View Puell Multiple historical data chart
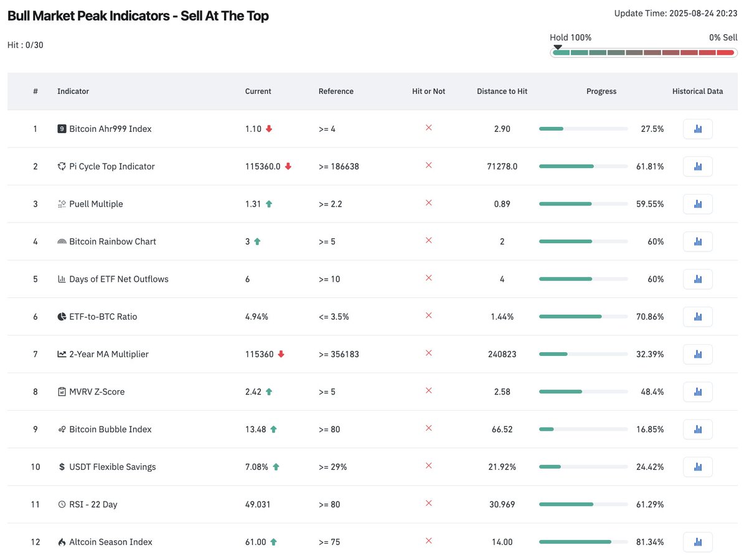747x560 pixels. point(698,204)
